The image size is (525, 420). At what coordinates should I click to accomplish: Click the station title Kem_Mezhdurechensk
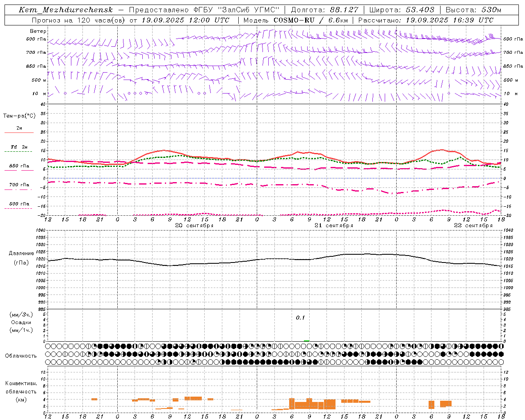[66, 10]
